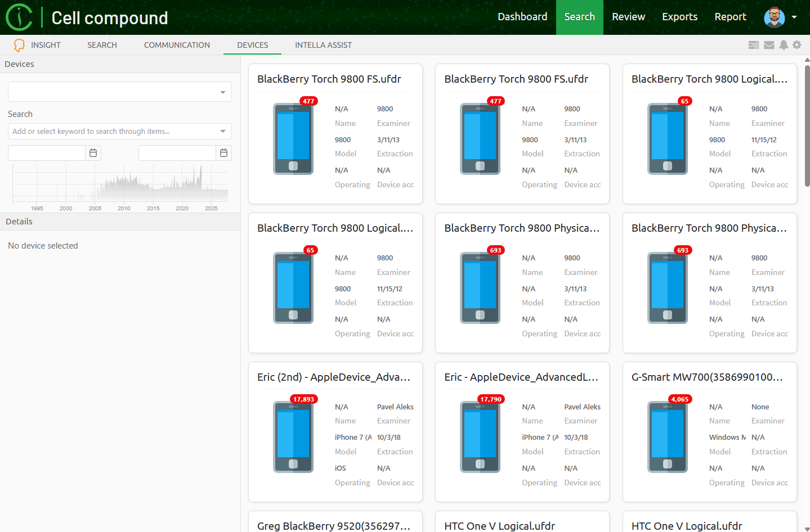Image resolution: width=810 pixels, height=532 pixels.
Task: Click the Insight head icon
Action: pos(19,45)
